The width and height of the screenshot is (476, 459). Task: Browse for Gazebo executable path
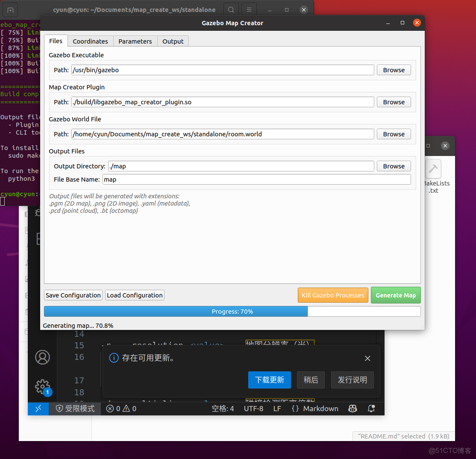point(394,70)
